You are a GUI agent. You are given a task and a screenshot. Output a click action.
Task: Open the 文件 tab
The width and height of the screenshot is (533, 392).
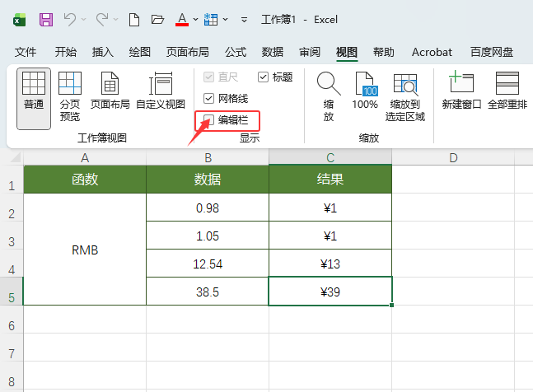26,52
